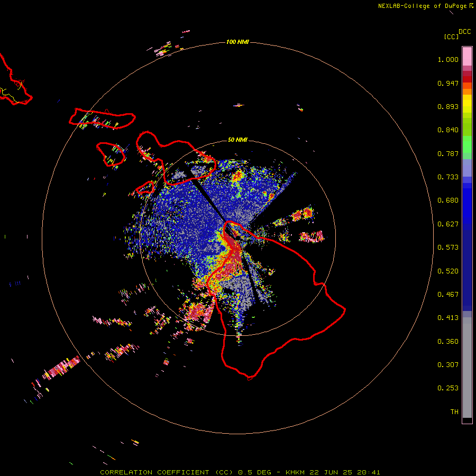Click the 22 JUN 25 date in the caption
This screenshot has height=476, width=476.
pos(331,472)
